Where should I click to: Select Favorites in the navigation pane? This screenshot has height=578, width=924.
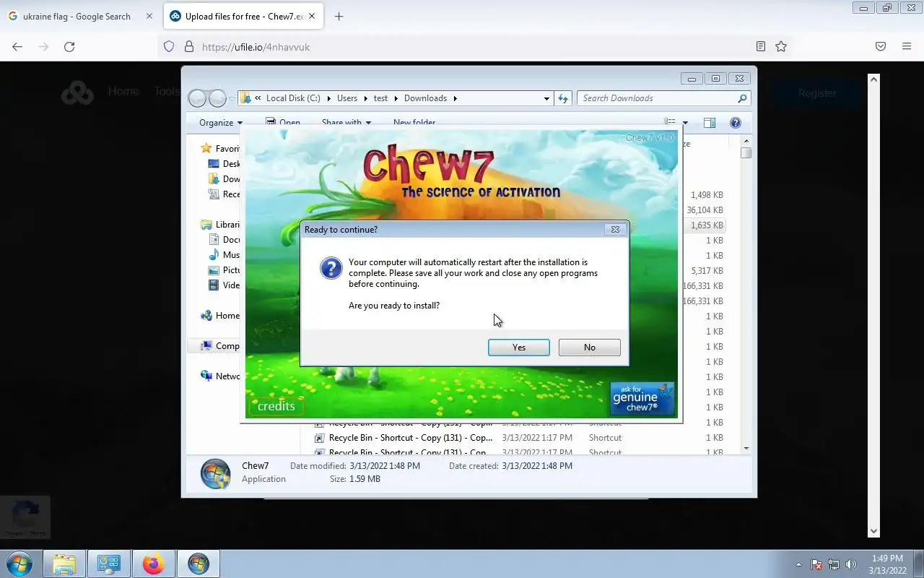pos(221,148)
